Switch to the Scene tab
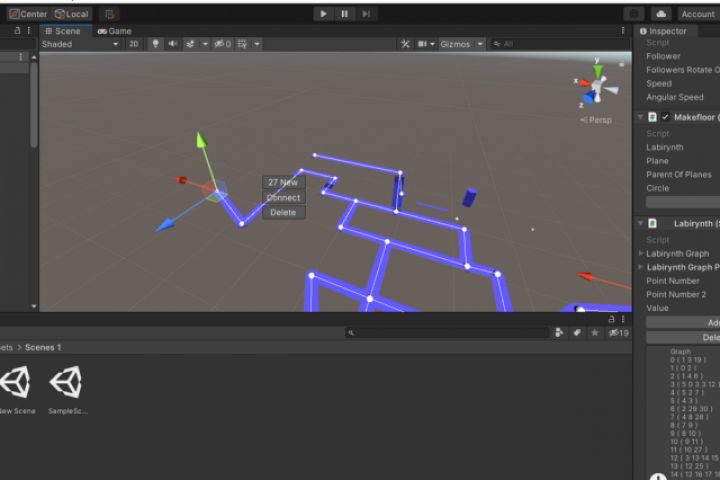 point(63,31)
